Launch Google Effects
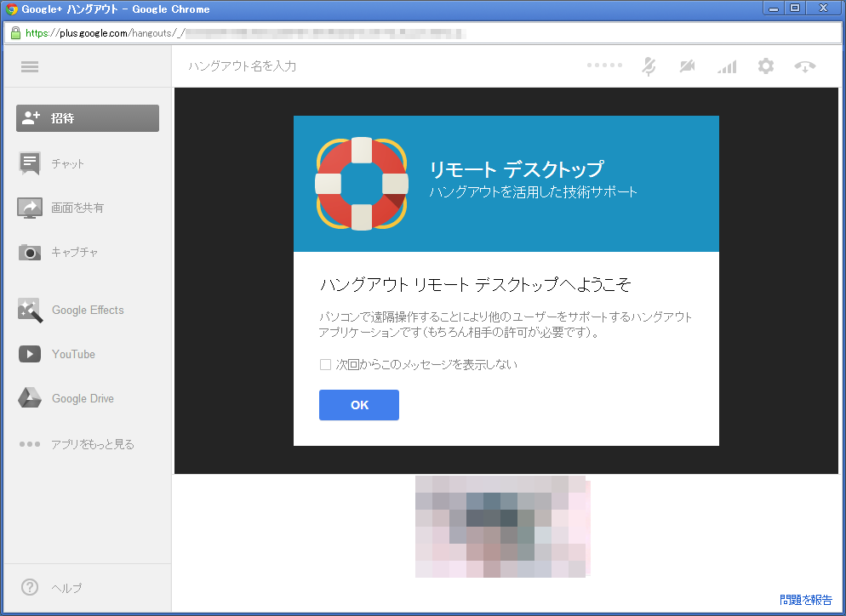Image resolution: width=846 pixels, height=616 pixels. click(x=87, y=310)
